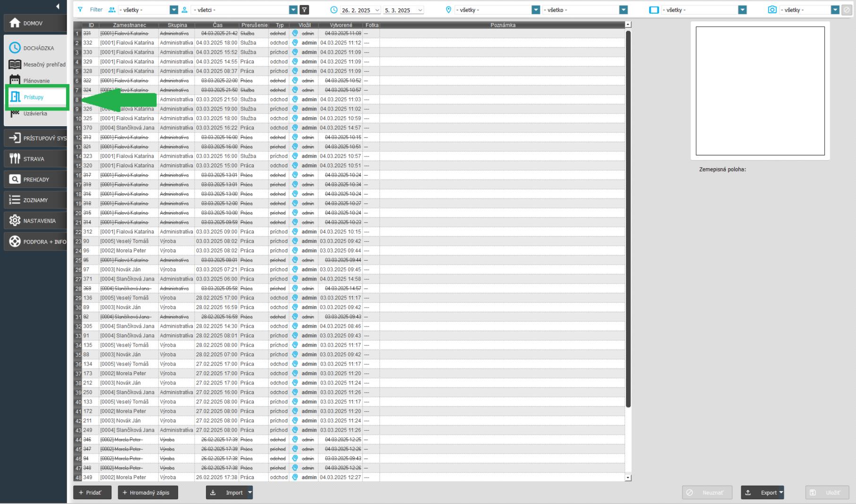Click the Plánovanie calendar icon

[15, 80]
